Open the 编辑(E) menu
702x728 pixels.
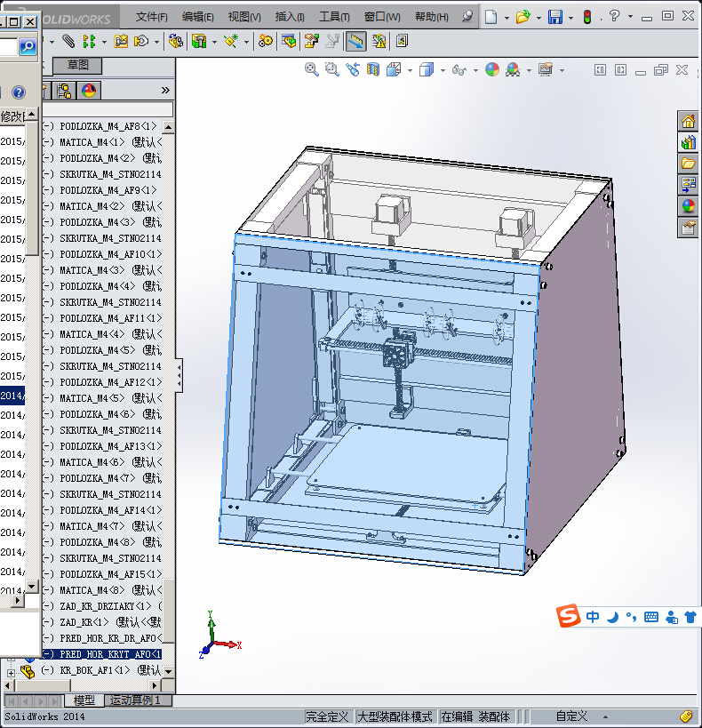pyautogui.click(x=198, y=17)
